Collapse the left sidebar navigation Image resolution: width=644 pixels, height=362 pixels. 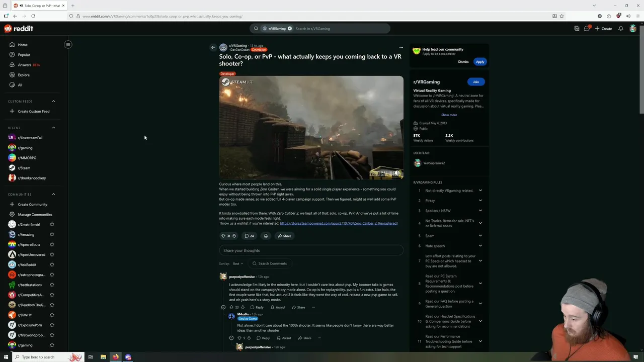pos(68,44)
